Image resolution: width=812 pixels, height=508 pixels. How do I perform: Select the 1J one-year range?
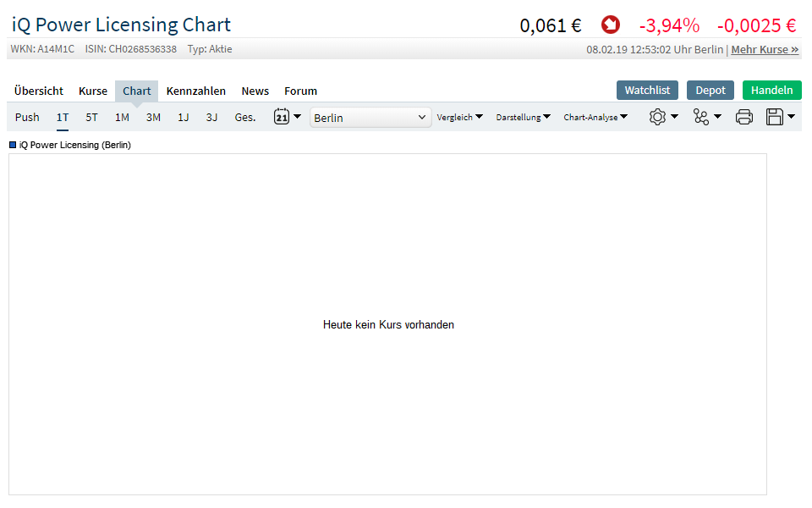tap(183, 118)
